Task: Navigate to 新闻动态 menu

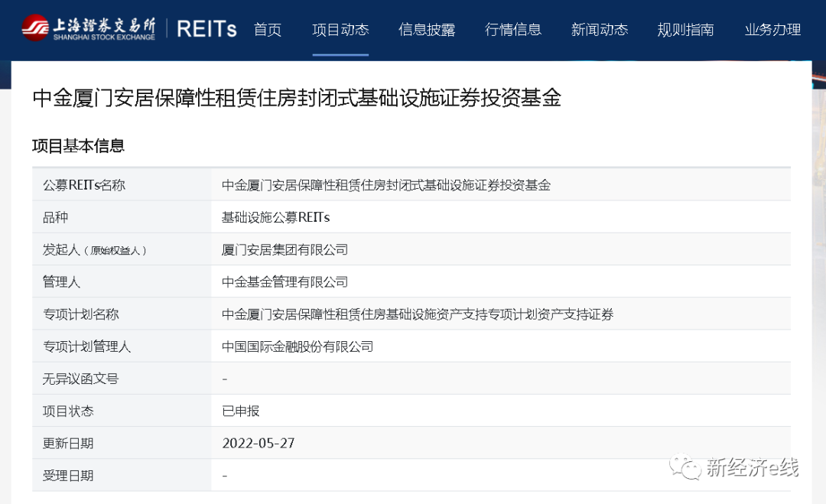Action: coord(600,30)
